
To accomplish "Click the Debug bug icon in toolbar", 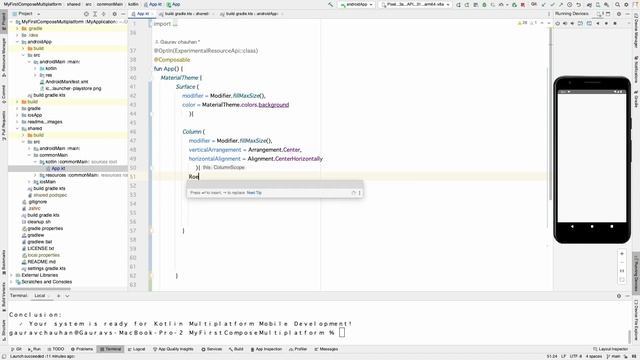I will (484, 4).
